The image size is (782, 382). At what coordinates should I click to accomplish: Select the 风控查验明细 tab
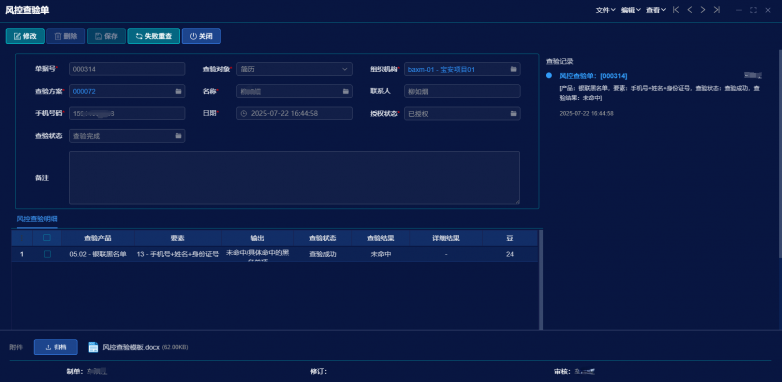(37, 218)
